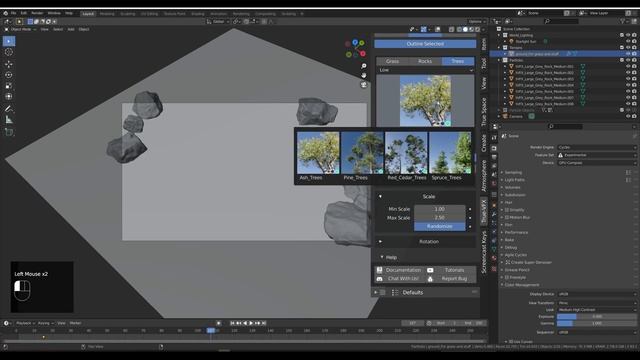Enable the Freestyle checkbox
This screenshot has height=360, width=640.
[507, 278]
